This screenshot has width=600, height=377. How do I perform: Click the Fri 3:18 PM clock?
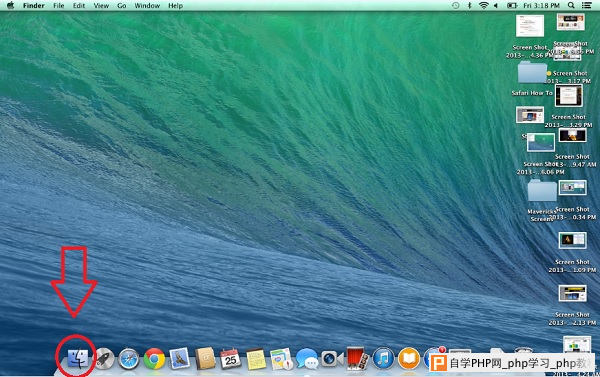point(541,6)
